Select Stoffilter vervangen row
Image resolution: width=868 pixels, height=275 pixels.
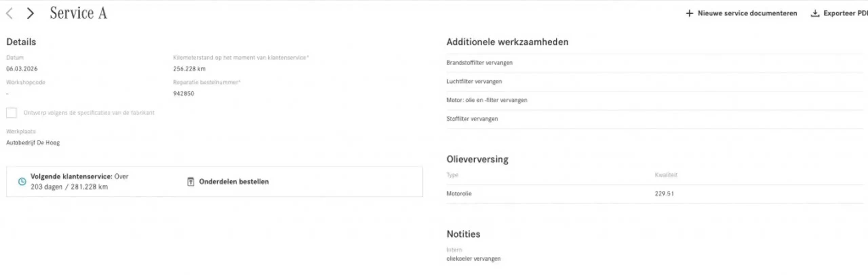click(654, 119)
